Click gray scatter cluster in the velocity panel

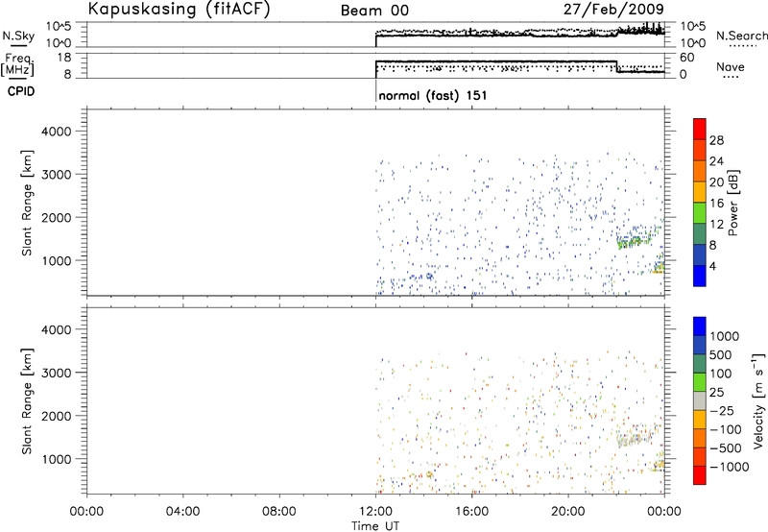[x=636, y=438]
